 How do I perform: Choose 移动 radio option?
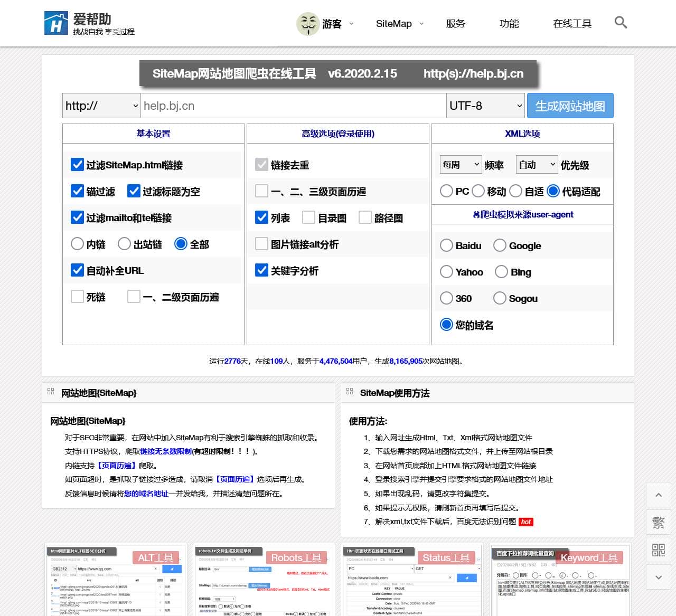pyautogui.click(x=478, y=191)
